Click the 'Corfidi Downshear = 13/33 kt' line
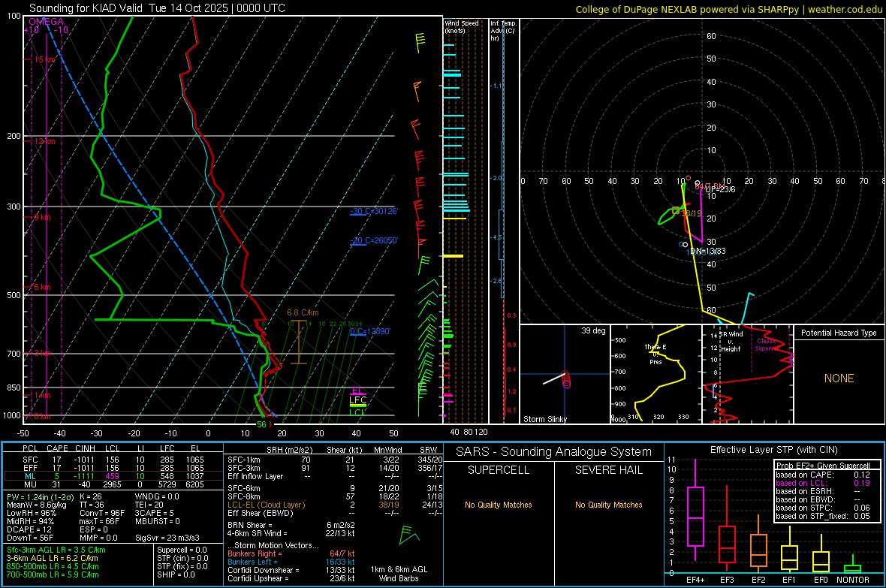The width and height of the screenshot is (886, 588). point(291,570)
